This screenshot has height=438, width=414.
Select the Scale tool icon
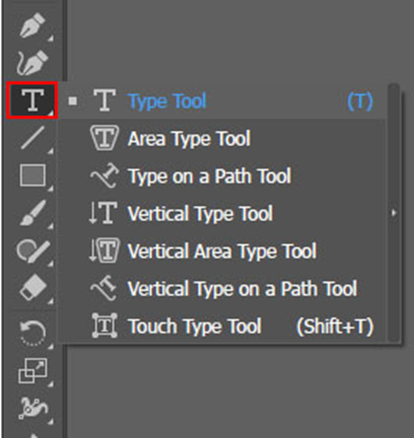pos(32,371)
